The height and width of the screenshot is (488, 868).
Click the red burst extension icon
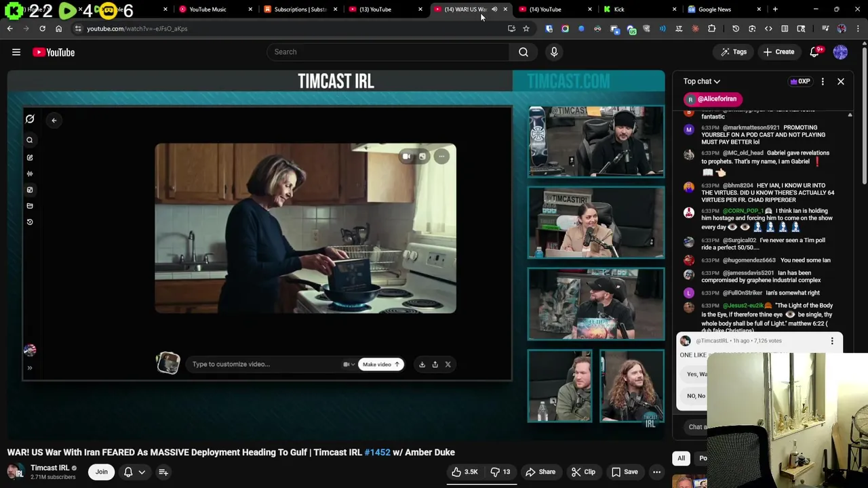point(695,28)
